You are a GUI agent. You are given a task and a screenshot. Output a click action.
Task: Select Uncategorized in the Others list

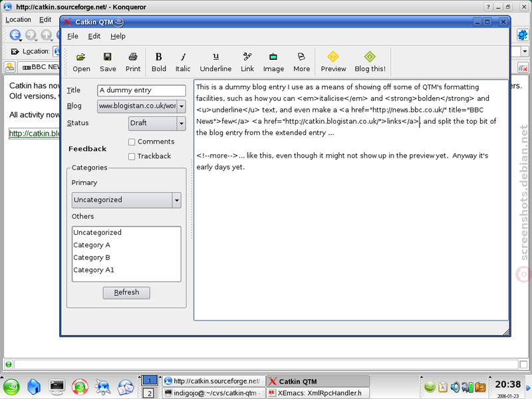(x=126, y=232)
